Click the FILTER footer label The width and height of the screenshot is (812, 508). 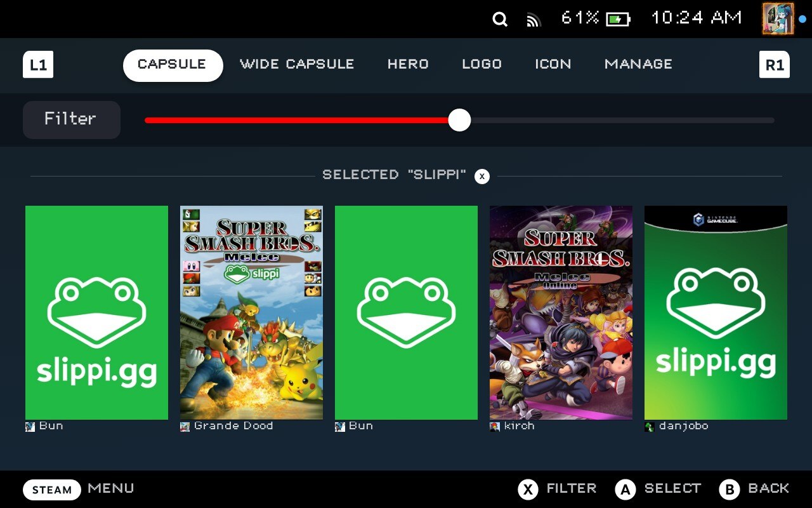coord(572,488)
